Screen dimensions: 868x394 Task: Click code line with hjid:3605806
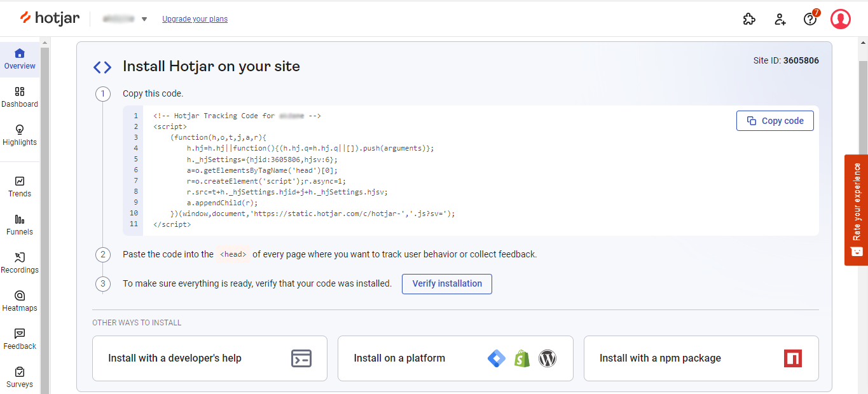[x=263, y=160]
